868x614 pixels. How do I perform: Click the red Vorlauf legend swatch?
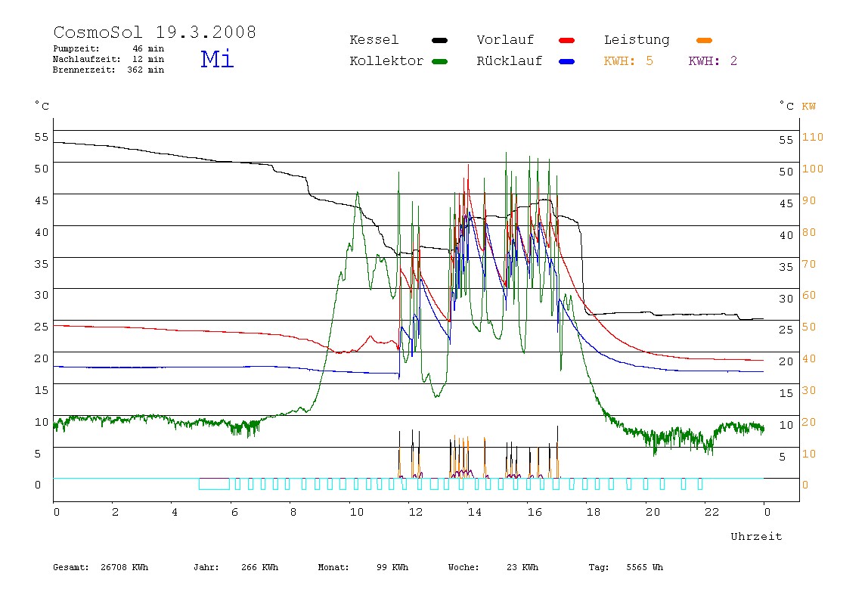[x=566, y=40]
